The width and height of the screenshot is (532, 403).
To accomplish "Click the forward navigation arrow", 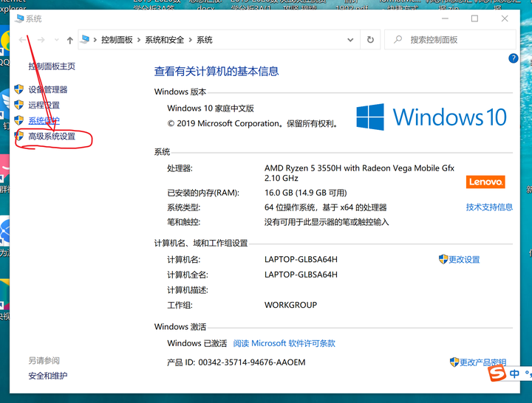I will coord(41,40).
